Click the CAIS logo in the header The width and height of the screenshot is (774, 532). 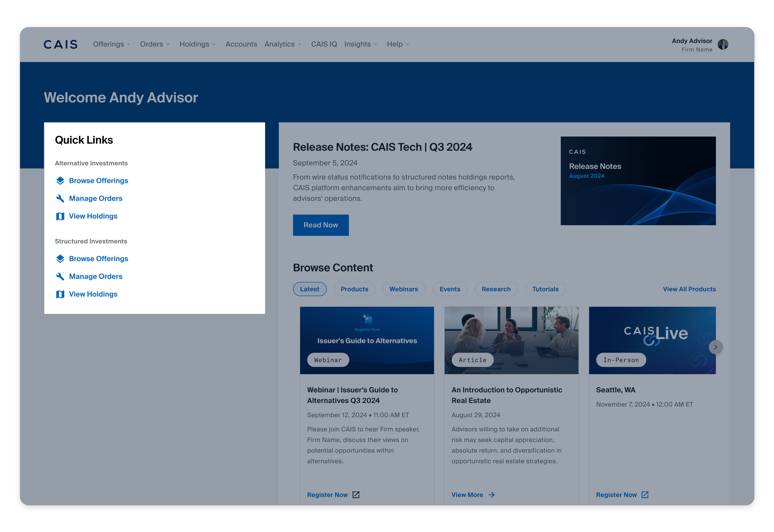60,44
